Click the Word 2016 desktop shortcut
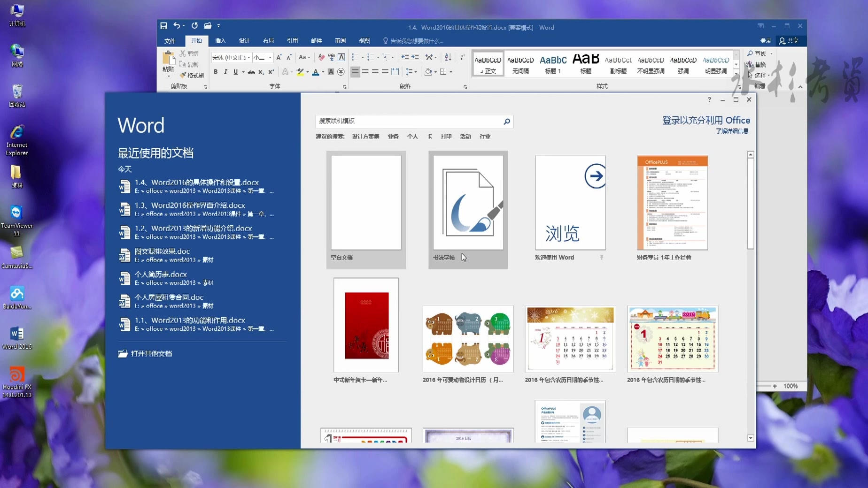This screenshot has width=868, height=488. point(17,337)
